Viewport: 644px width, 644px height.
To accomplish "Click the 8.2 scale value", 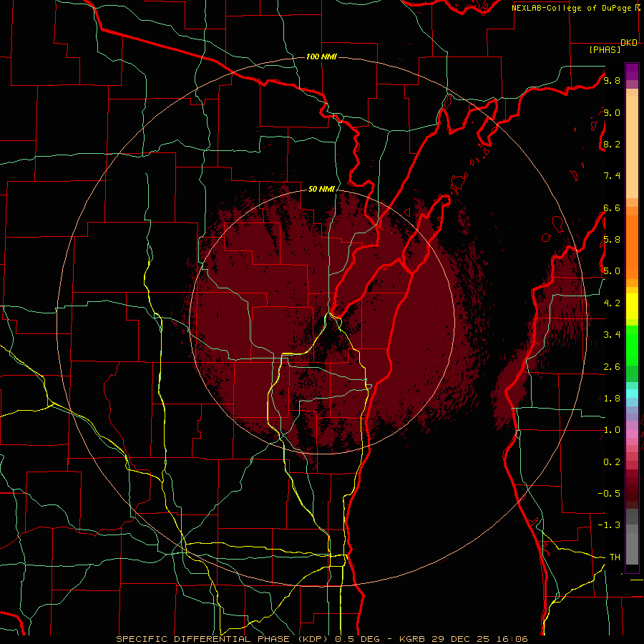I will [x=612, y=144].
